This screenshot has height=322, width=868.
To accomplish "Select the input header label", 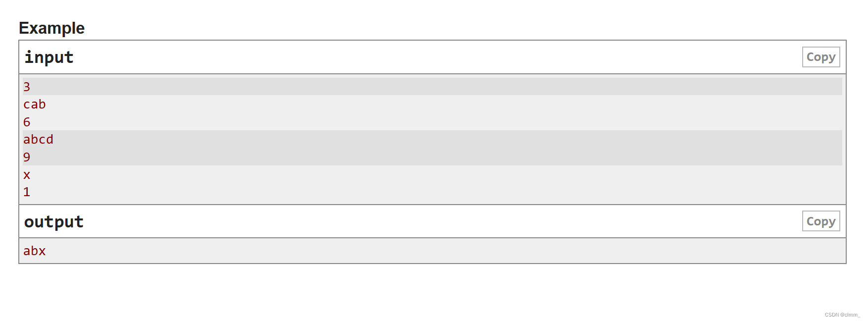I will tap(48, 56).
